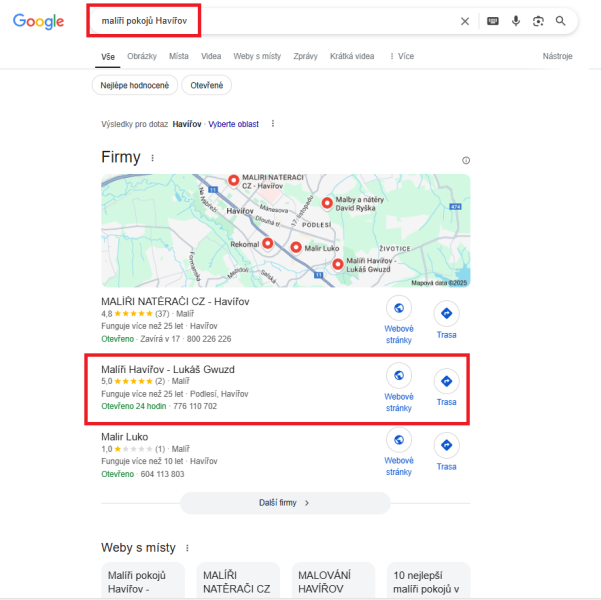Toggle the Nejlépe hodnocené filter chip
This screenshot has width=601, height=600.
click(135, 85)
